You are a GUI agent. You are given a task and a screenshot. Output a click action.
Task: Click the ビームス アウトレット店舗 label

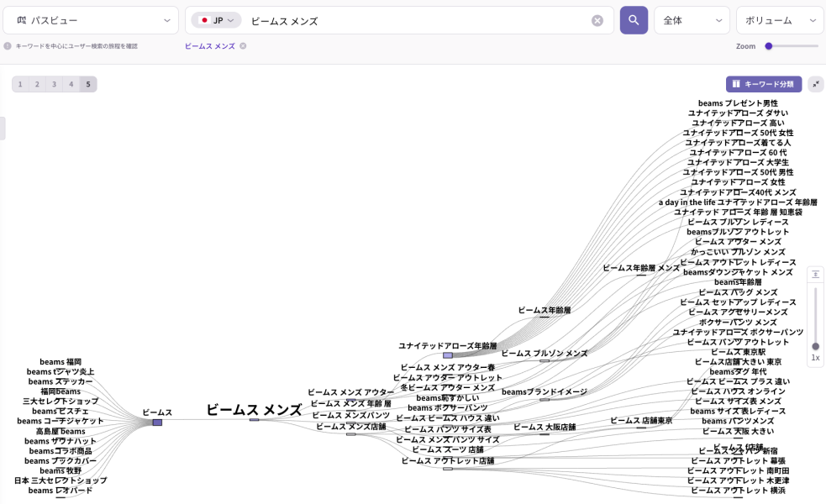448,461
